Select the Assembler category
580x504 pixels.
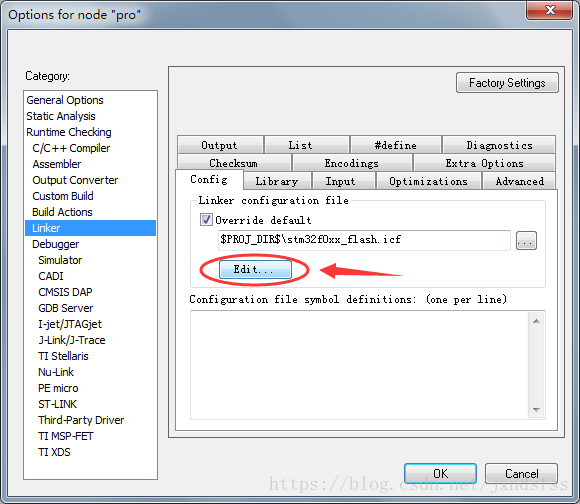click(57, 164)
